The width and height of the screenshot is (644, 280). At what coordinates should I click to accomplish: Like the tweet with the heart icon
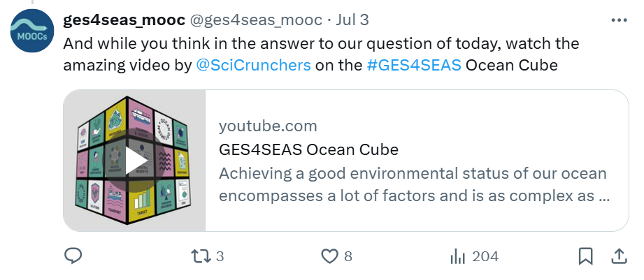(329, 256)
